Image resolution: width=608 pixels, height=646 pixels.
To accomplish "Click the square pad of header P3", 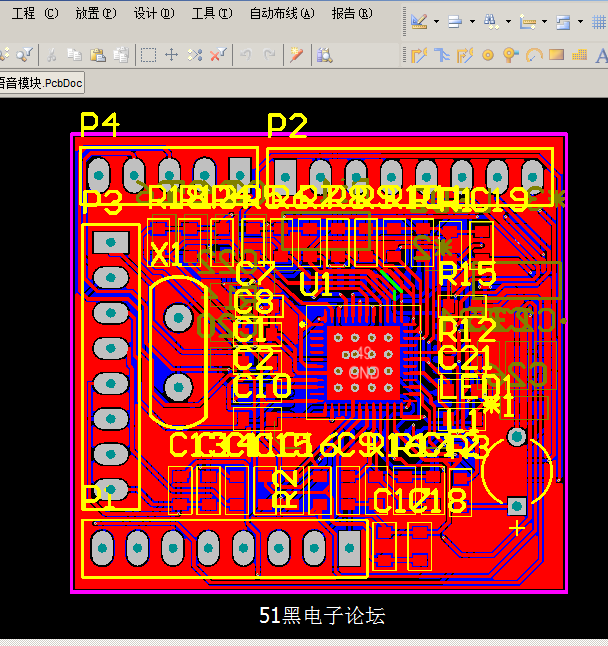I will pos(111,242).
